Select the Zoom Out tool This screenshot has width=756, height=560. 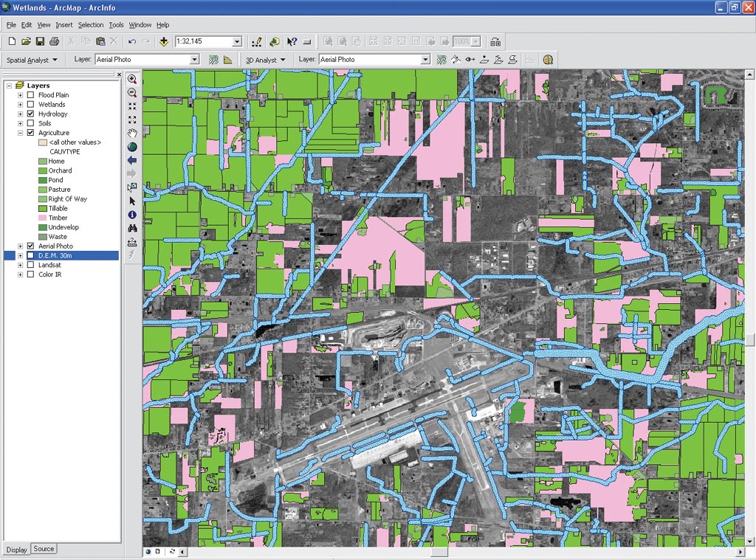[132, 92]
